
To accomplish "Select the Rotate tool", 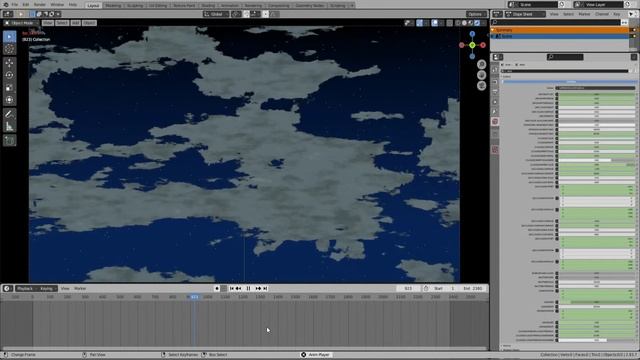I will click(9, 75).
